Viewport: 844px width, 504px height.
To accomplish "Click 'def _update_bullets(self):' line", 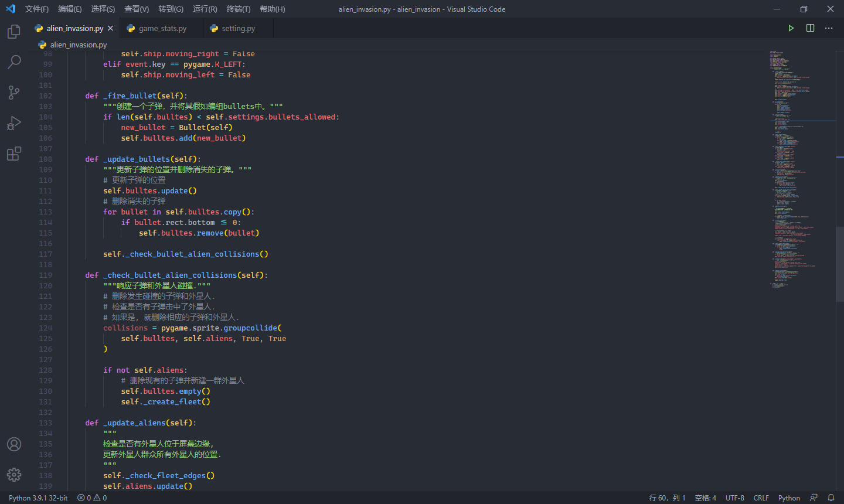I will point(143,159).
